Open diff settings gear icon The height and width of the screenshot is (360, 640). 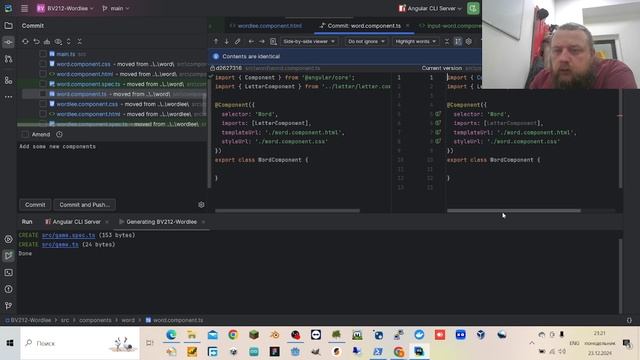(x=469, y=41)
